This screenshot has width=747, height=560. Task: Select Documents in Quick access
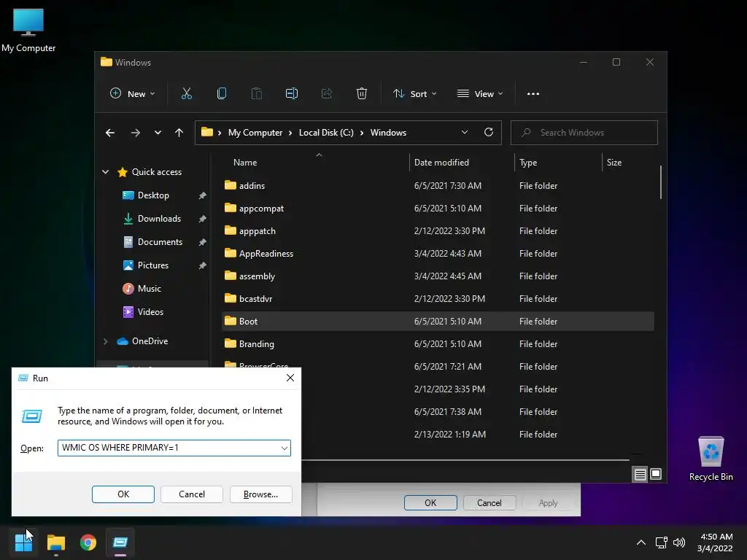pyautogui.click(x=160, y=242)
